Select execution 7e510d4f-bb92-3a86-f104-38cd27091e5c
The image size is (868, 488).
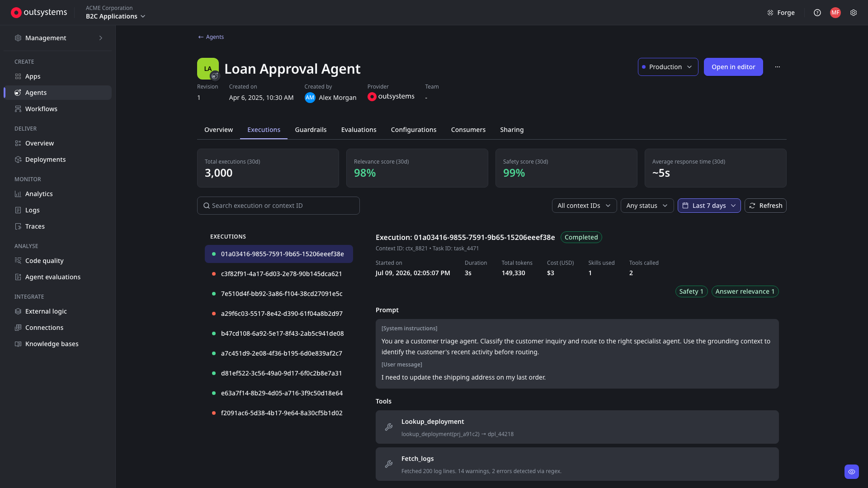coord(278,294)
